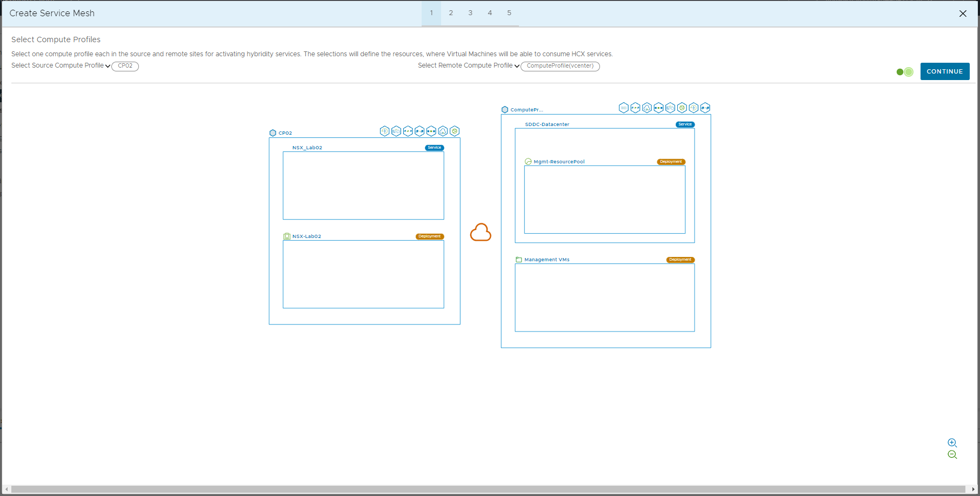Click the orange cloud icon between the profiles
The image size is (980, 496).
coord(481,233)
